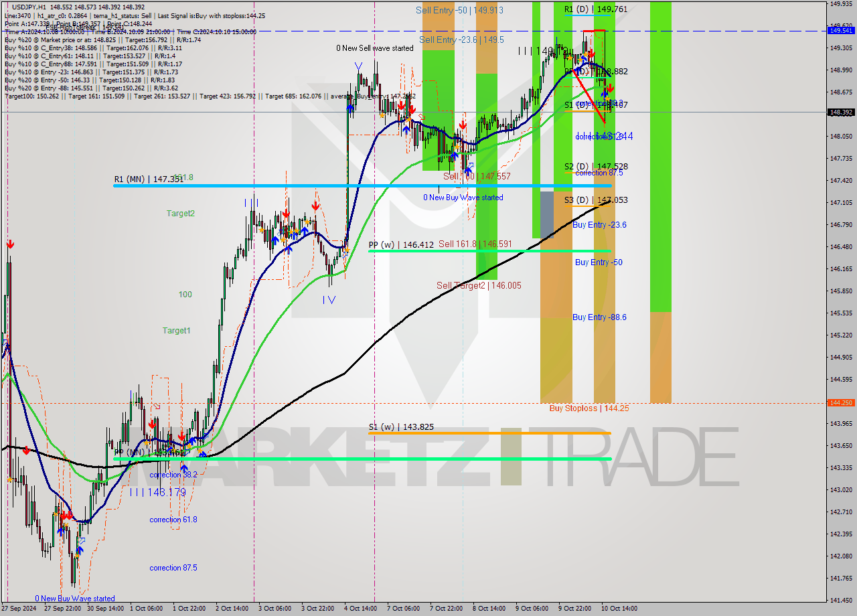Image resolution: width=857 pixels, height=616 pixels.
Task: Select the 'Sell Entry -50 | 149.913' label
Action: (459, 10)
